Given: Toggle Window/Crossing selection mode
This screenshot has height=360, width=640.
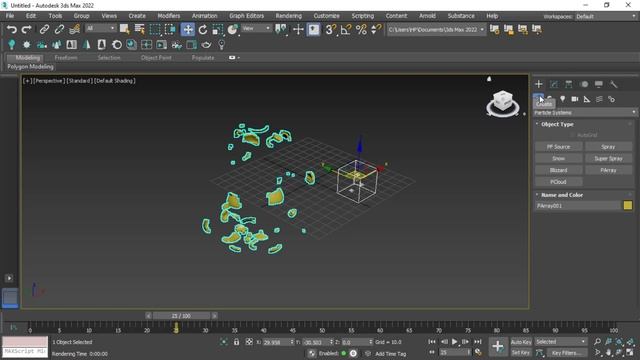Looking at the screenshot, I should [170, 29].
